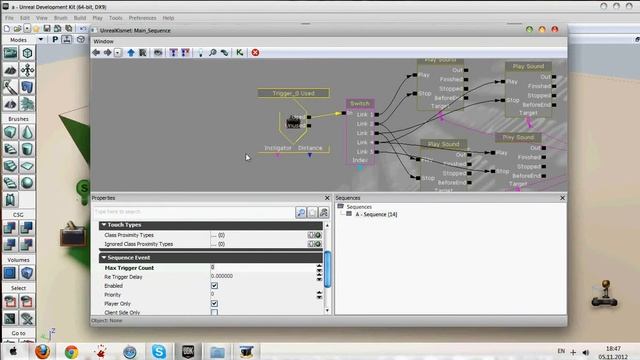Open the Modes dropdown arrow
The height and width of the screenshot is (360, 640).
(40, 40)
